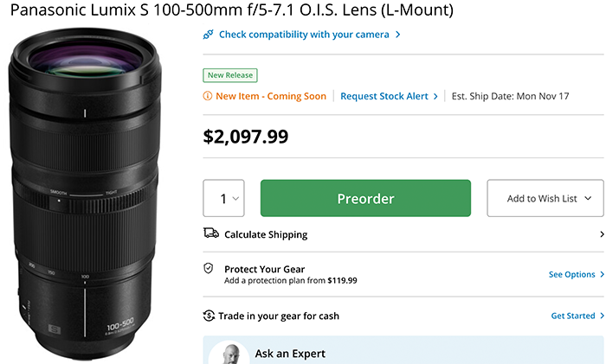The height and width of the screenshot is (364, 606).
Task: Click Request Stock Alert link
Action: (384, 96)
